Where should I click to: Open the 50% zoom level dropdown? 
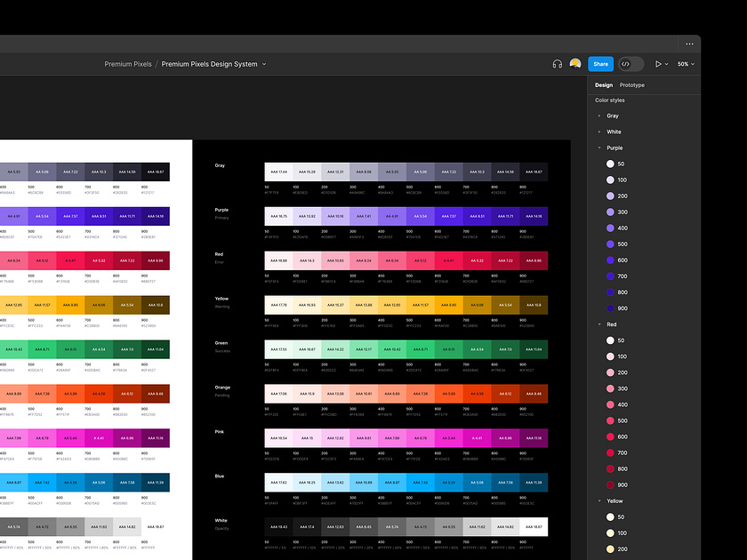click(684, 63)
